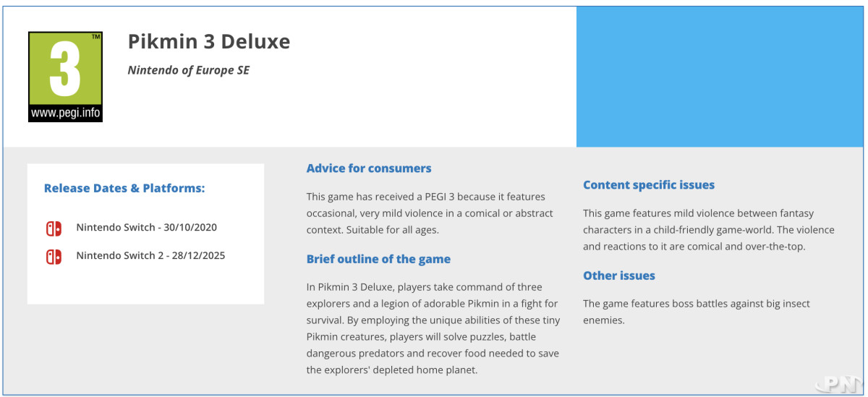Select the Nintendo Switch 2 - 28/12/2025 entry
868x397 pixels.
pyautogui.click(x=150, y=256)
